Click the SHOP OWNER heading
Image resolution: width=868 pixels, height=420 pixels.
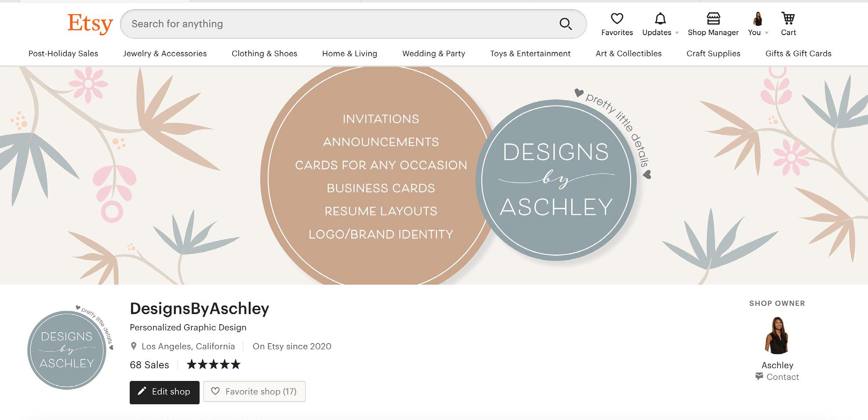click(x=777, y=303)
